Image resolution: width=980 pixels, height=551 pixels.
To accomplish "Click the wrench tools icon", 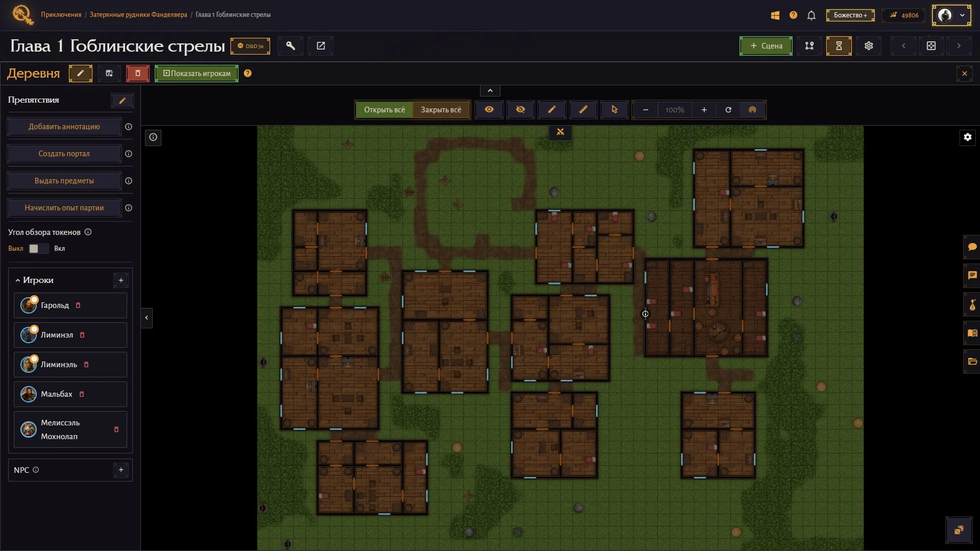I will tap(291, 46).
